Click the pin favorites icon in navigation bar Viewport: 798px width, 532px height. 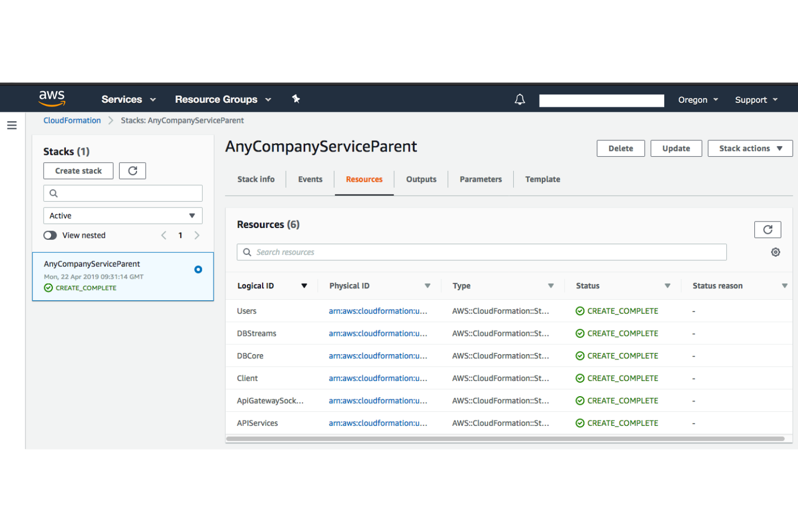point(296,99)
